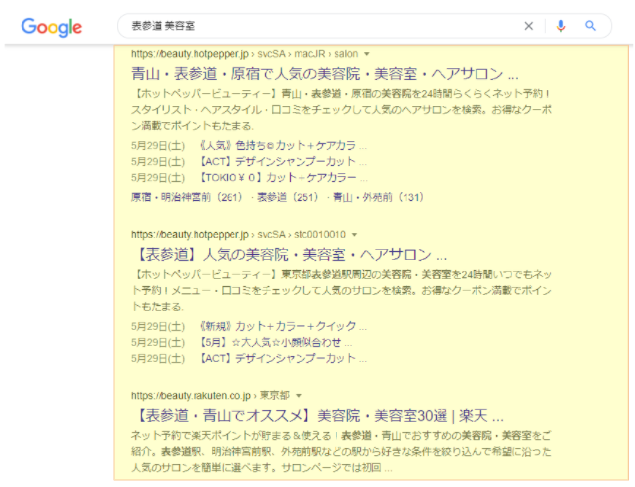Screen dimensions: 635x487
Task: Open sublink 【5月】☆大人気☆小顔似合わせ
Action: coord(275,342)
